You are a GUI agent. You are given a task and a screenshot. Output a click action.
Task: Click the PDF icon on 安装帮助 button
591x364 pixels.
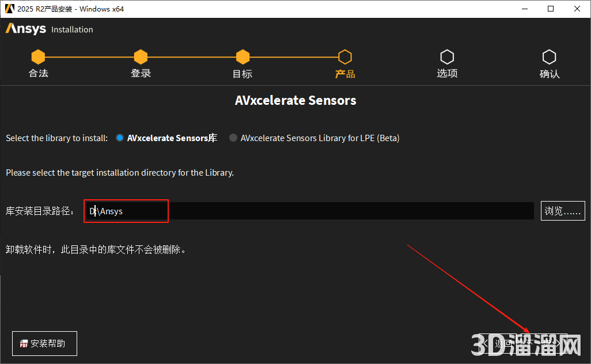tap(24, 344)
